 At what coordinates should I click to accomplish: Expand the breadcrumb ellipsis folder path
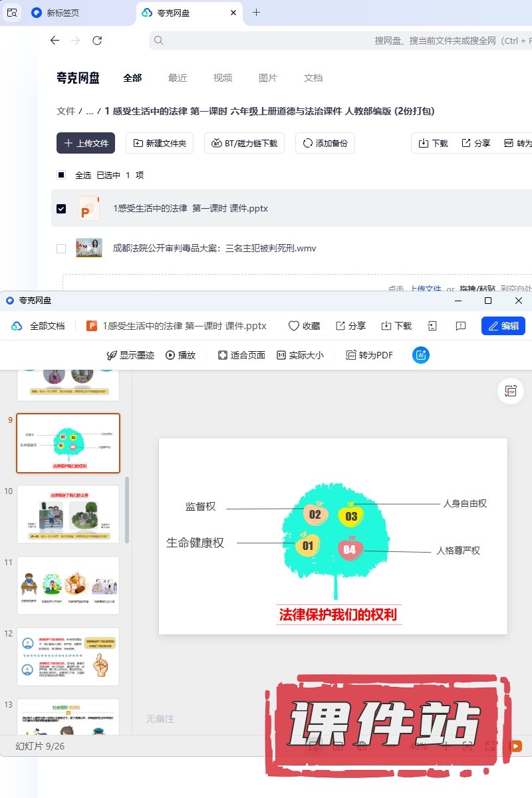(90, 112)
